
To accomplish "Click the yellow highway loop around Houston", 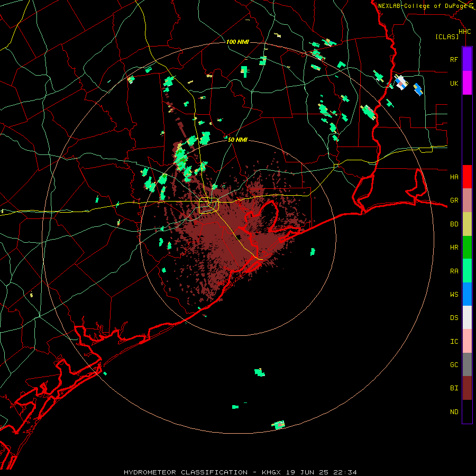I will 209,206.
